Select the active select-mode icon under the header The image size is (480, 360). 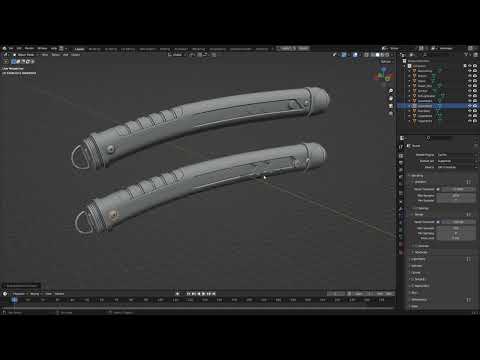[14, 62]
